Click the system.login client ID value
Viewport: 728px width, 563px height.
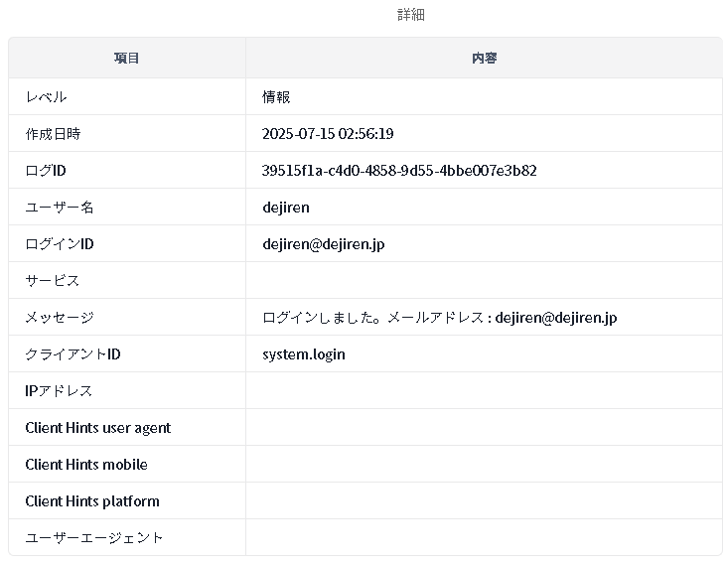(304, 354)
